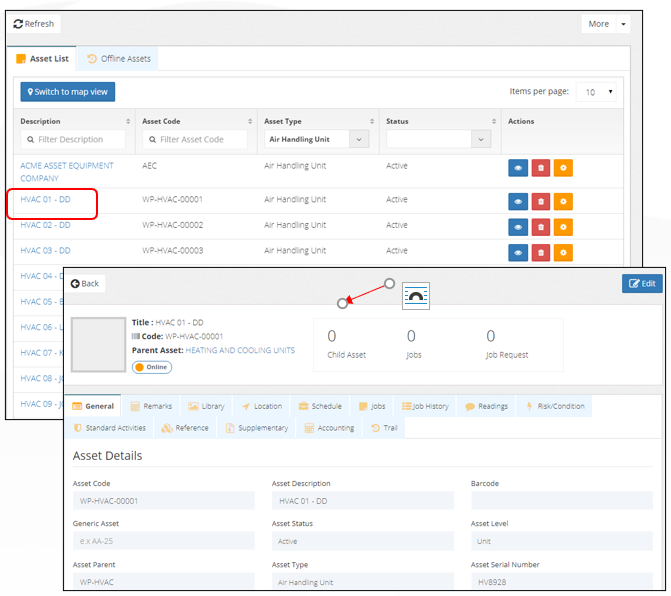The width and height of the screenshot is (671, 596).
Task: Open the Library tab
Action: [207, 406]
